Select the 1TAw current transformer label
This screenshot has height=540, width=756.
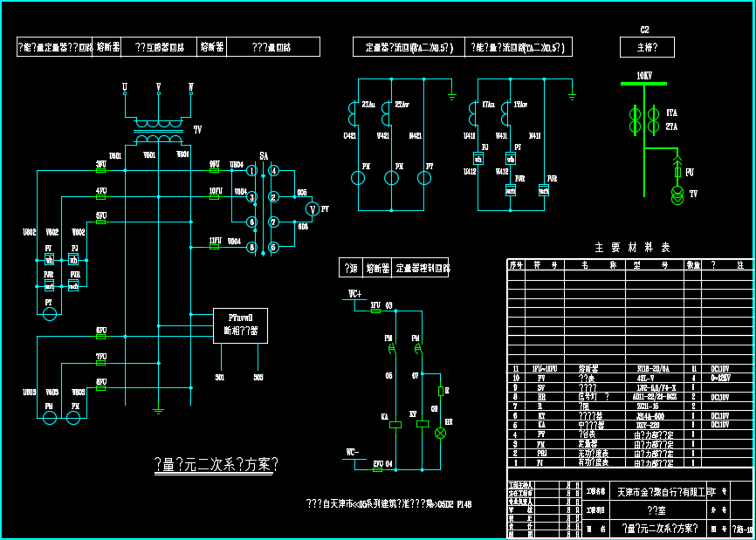[x=520, y=104]
